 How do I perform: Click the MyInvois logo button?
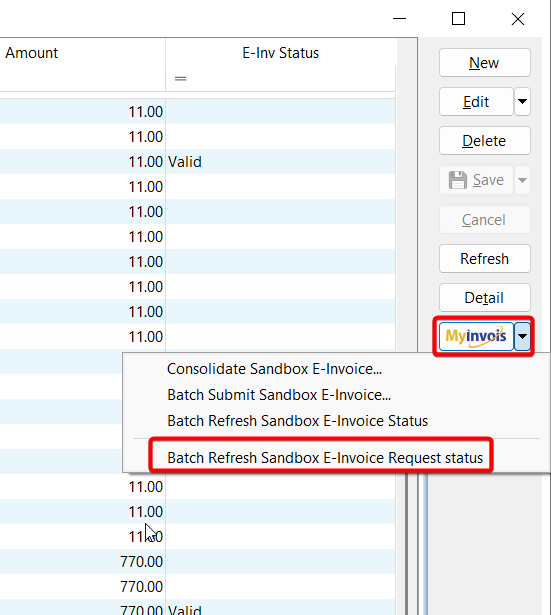coord(476,337)
